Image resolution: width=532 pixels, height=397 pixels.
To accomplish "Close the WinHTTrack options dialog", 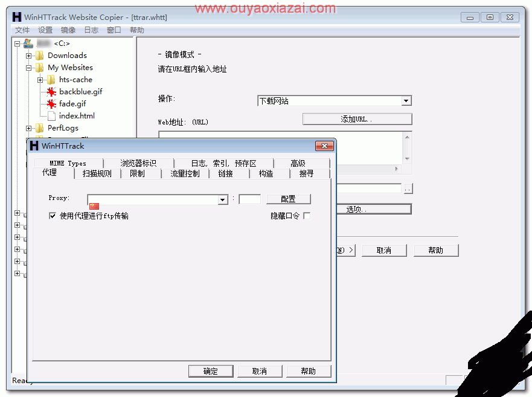I will point(324,146).
